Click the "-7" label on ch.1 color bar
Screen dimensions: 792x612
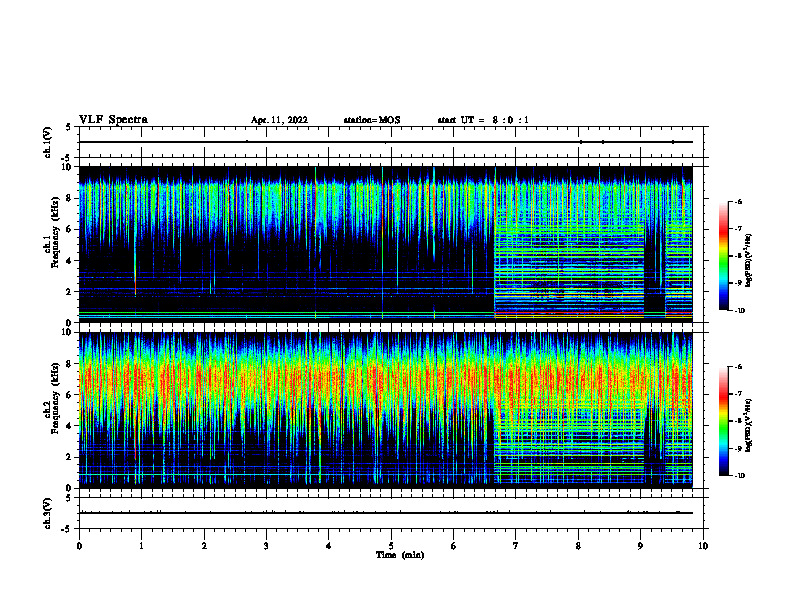point(738,229)
